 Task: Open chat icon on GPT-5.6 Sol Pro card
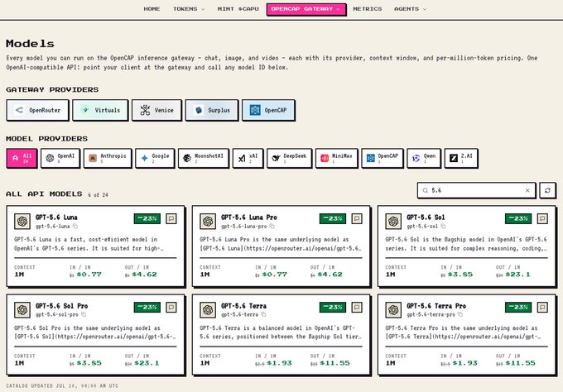point(171,307)
